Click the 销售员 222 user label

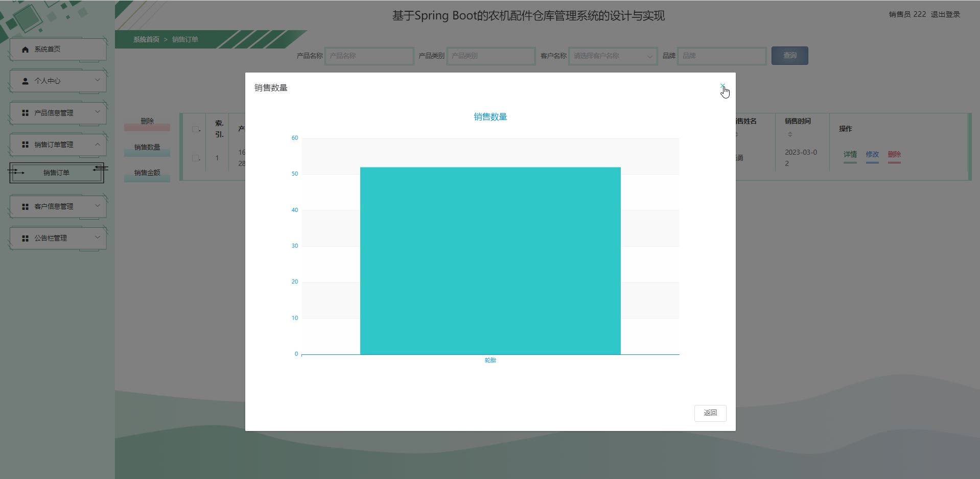click(907, 14)
